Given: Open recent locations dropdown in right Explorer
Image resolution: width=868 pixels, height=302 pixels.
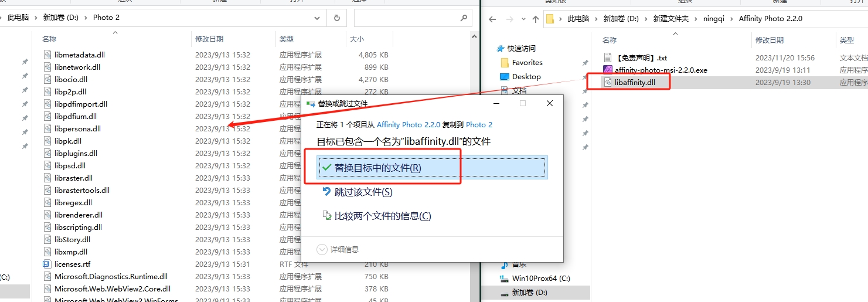Looking at the screenshot, I should pos(523,19).
